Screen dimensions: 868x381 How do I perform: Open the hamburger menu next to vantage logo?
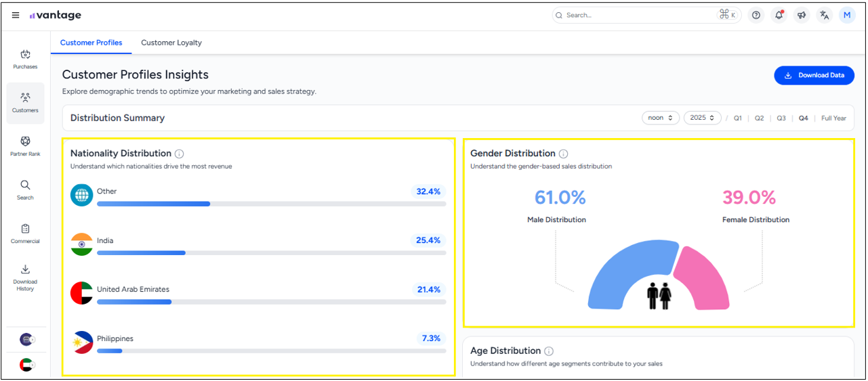click(x=16, y=16)
